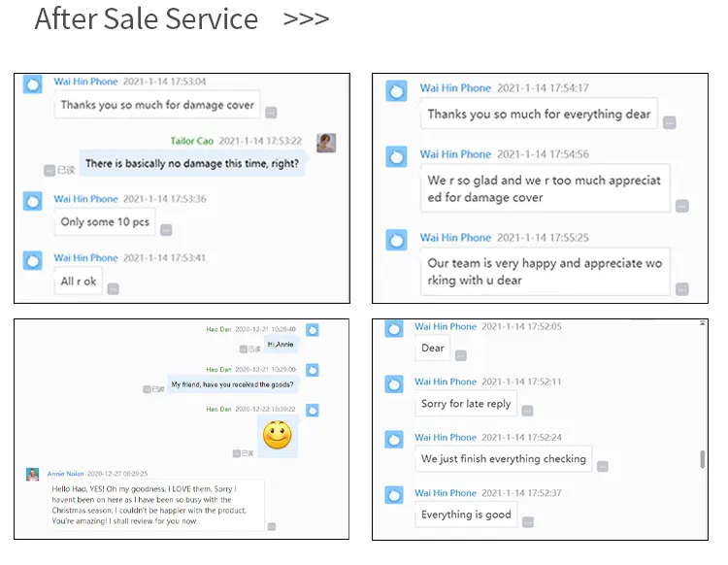Screen dimensions: 728x565
Task: Click the smiley face emoji message
Action: 278,434
